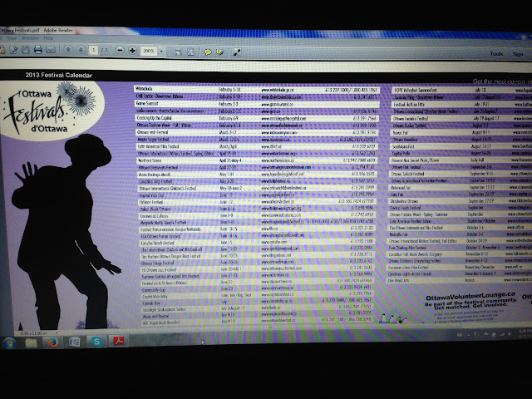The width and height of the screenshot is (532, 399).
Task: Toggle read mode with the expand arrows icon
Action: 237,52
